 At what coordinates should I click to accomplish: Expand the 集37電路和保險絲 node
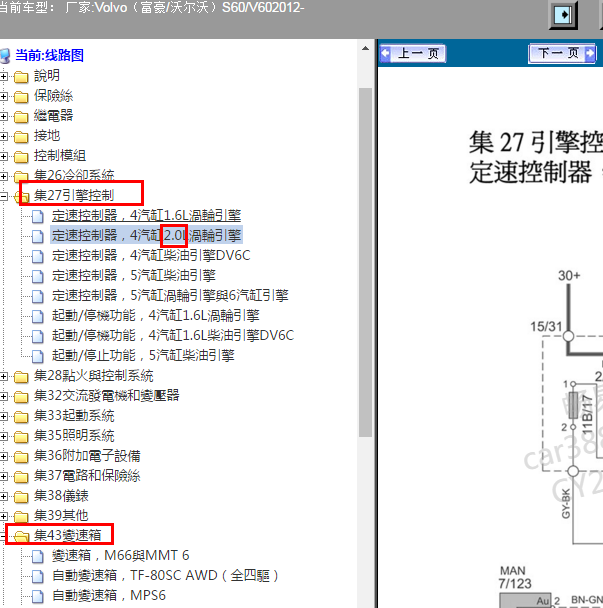[x=3, y=476]
